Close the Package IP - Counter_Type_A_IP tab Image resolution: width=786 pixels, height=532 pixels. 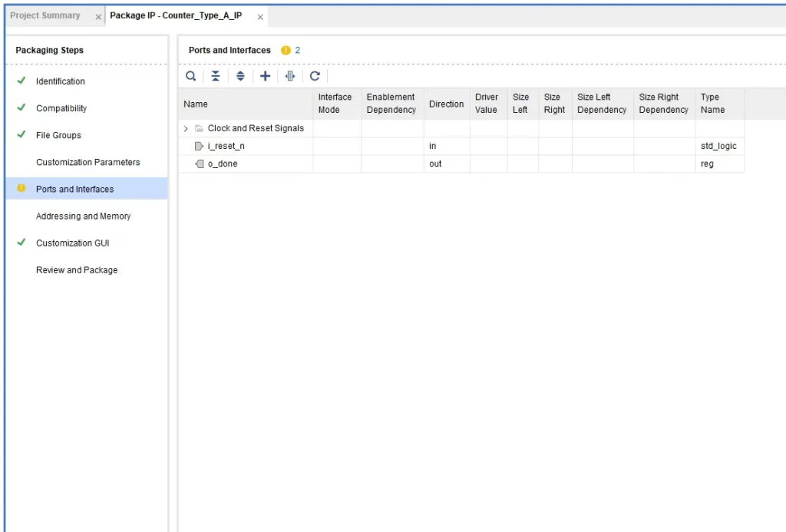[260, 17]
